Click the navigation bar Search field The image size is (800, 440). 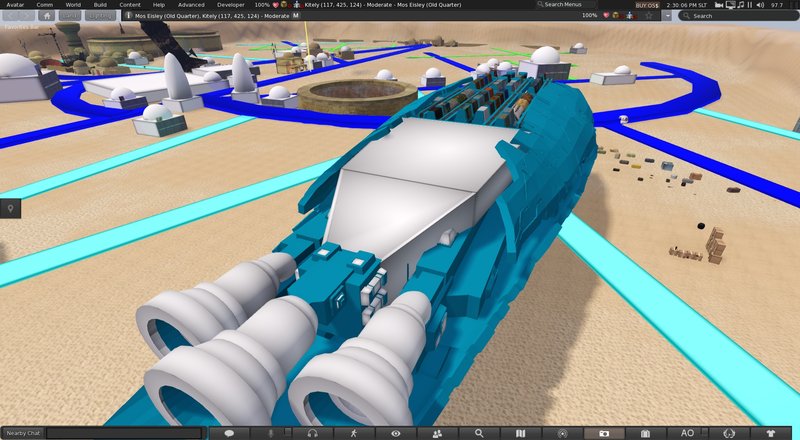738,16
